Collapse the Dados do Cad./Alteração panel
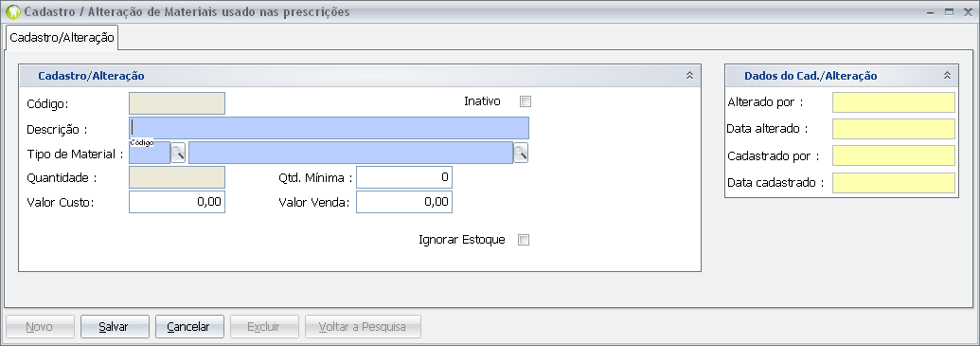This screenshot has width=980, height=346. click(948, 76)
